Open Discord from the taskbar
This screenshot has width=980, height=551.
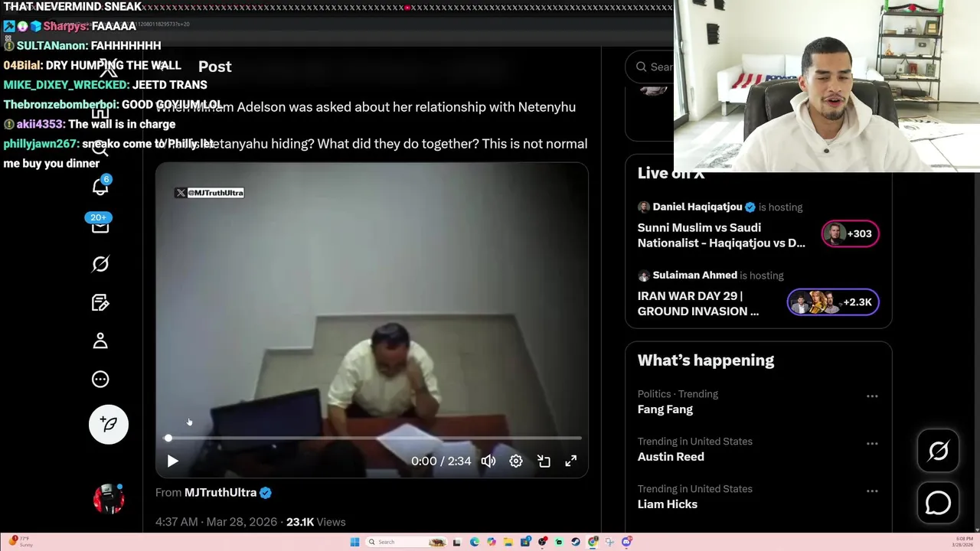coord(626,542)
